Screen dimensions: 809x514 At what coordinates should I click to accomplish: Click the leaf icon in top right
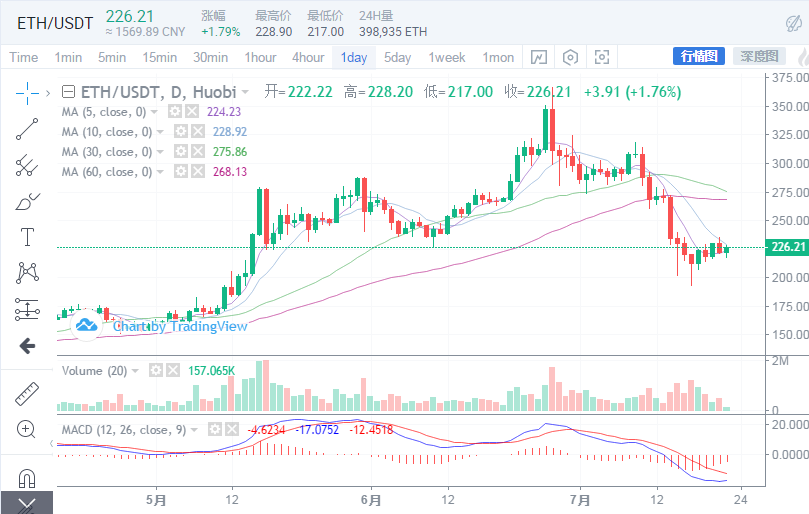click(794, 23)
